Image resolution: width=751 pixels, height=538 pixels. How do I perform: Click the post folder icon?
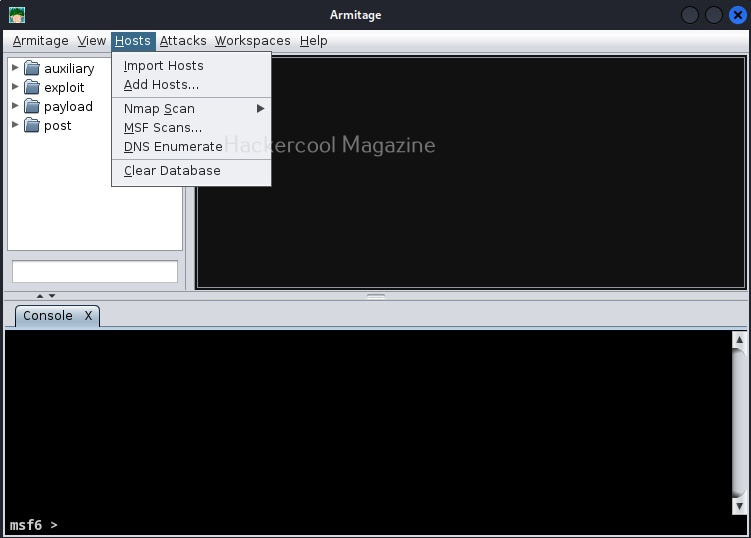(32, 126)
